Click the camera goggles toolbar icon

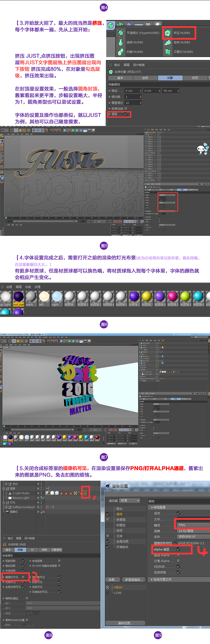(148, 24)
